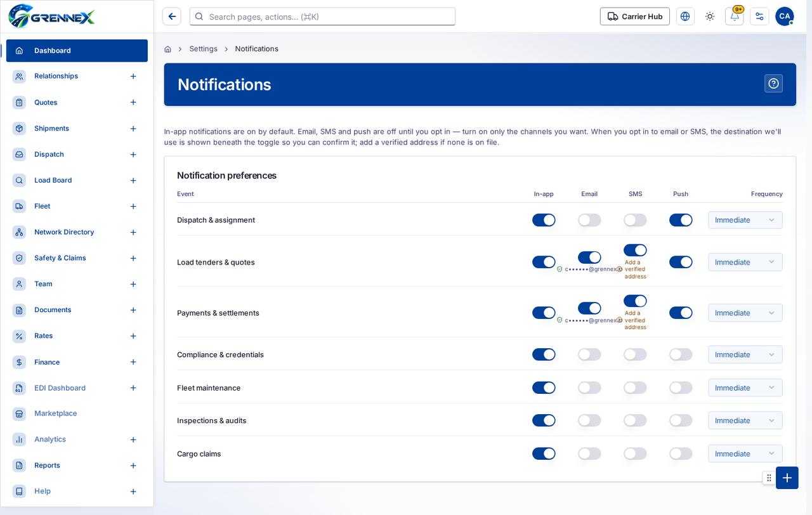The width and height of the screenshot is (812, 515).
Task: Turn off Email for Payments & settlements
Action: click(589, 308)
